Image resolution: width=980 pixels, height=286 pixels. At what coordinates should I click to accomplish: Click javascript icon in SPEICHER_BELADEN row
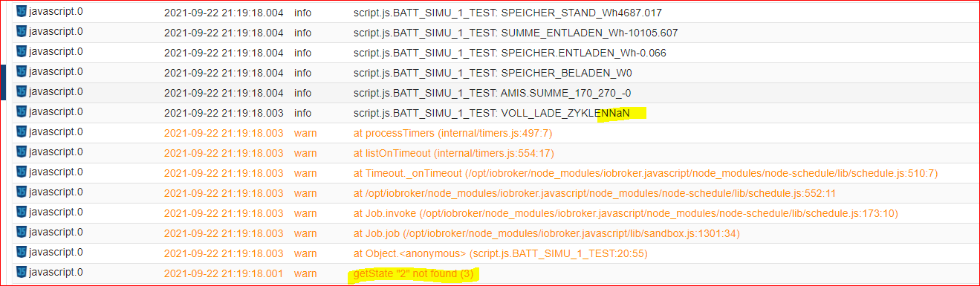[21, 72]
